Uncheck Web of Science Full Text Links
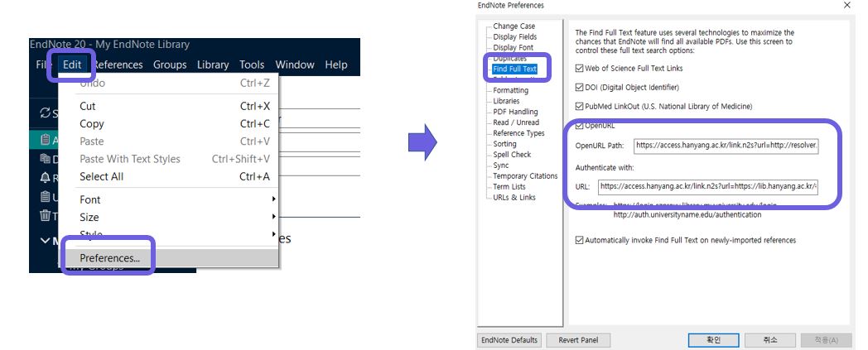Viewport: 868px width, 350px height. click(x=580, y=68)
